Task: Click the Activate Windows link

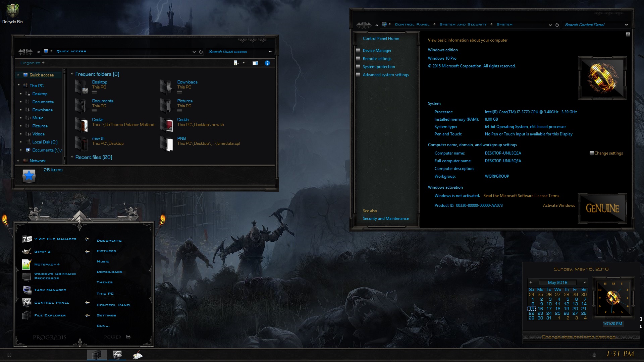Action: click(x=559, y=205)
